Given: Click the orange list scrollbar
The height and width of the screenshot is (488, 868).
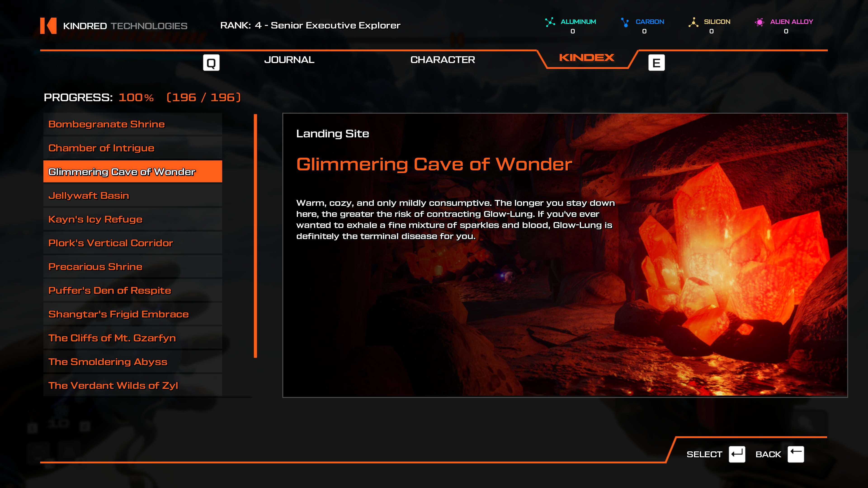Looking at the screenshot, I should (x=255, y=236).
